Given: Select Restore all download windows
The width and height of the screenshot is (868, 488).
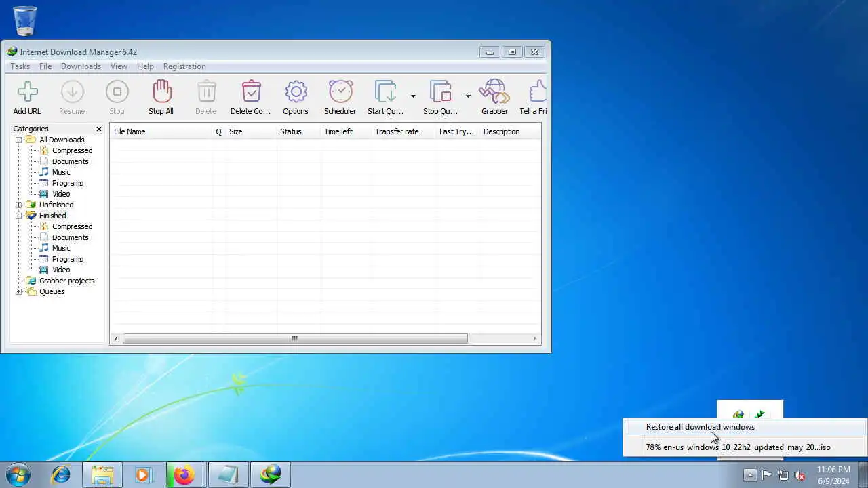Looking at the screenshot, I should 745,427.
